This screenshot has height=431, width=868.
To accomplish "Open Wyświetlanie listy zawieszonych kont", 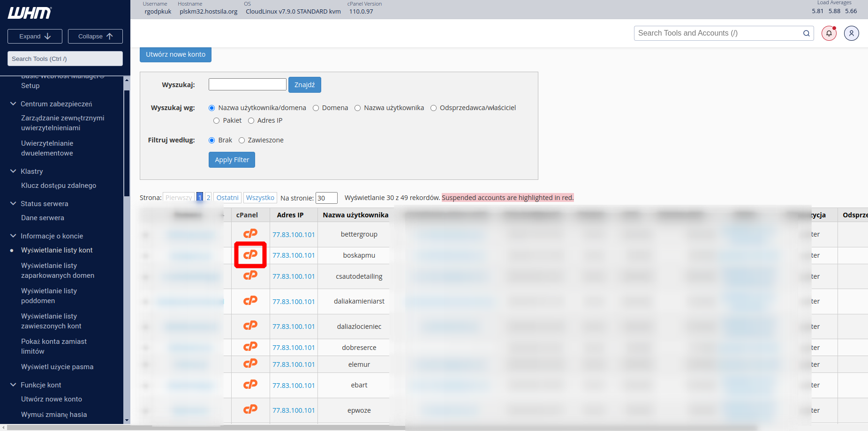I will (51, 321).
